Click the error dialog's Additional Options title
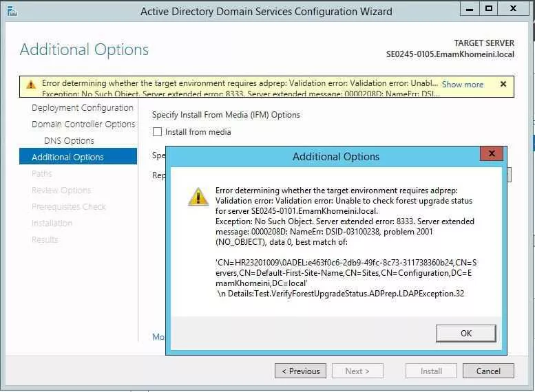This screenshot has width=535, height=392. pyautogui.click(x=336, y=157)
